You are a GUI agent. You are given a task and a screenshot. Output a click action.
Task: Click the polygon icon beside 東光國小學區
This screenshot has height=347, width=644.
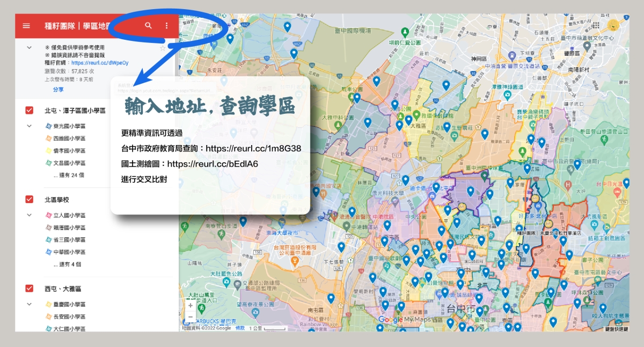[48, 126]
